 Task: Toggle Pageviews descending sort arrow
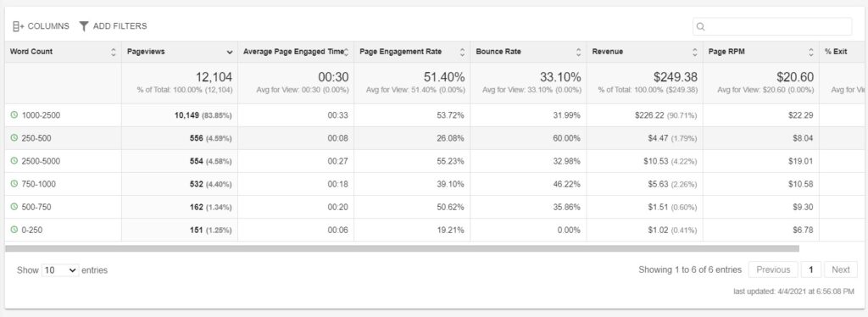tap(229, 52)
